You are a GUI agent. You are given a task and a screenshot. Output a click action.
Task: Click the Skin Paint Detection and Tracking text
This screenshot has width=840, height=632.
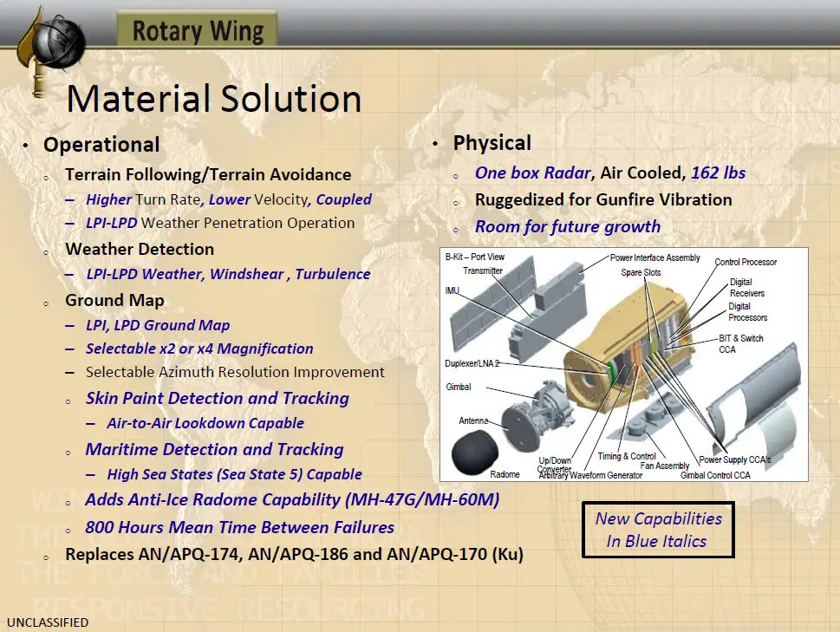217,398
